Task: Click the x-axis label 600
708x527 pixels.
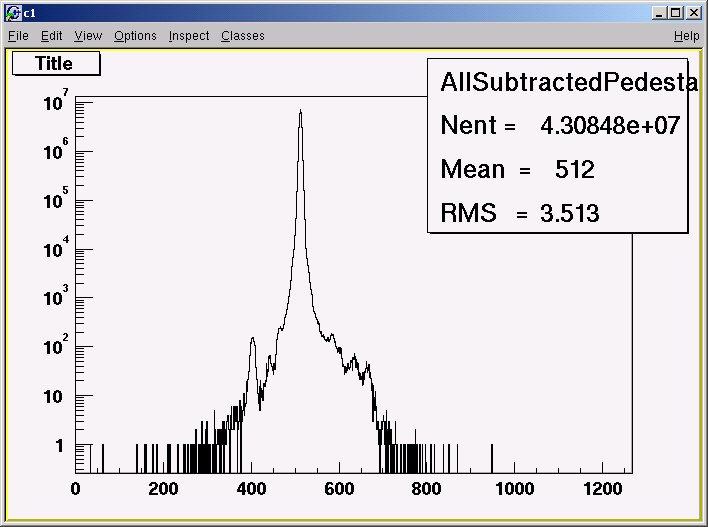Action: [339, 489]
